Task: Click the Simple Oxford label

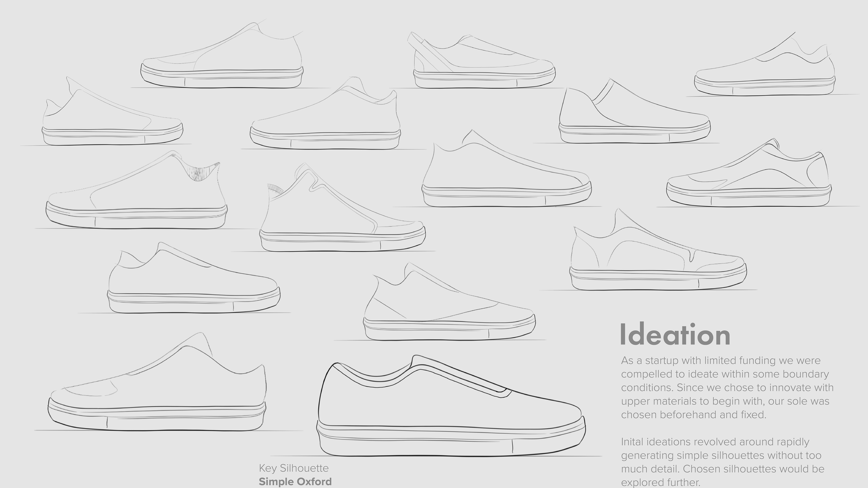Action: 295,482
